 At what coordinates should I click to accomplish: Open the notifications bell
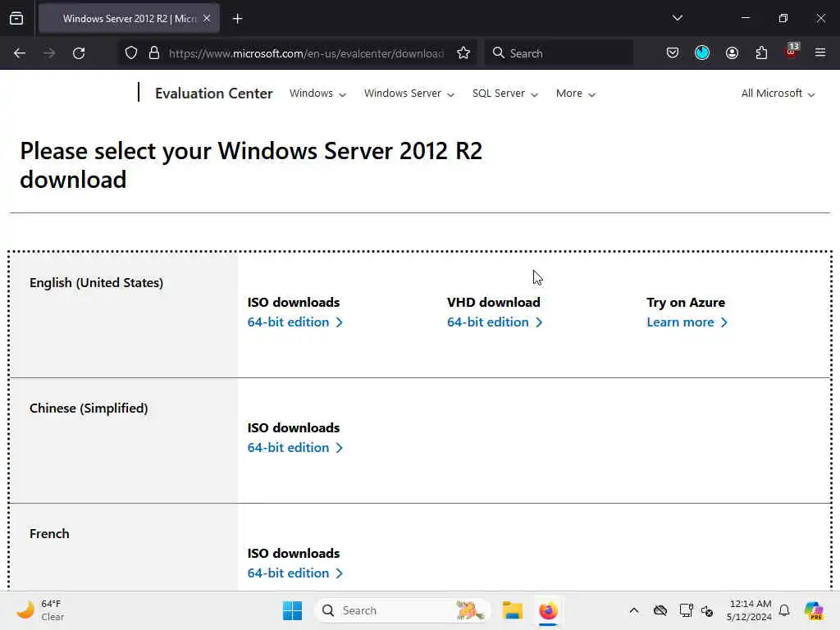click(784, 610)
